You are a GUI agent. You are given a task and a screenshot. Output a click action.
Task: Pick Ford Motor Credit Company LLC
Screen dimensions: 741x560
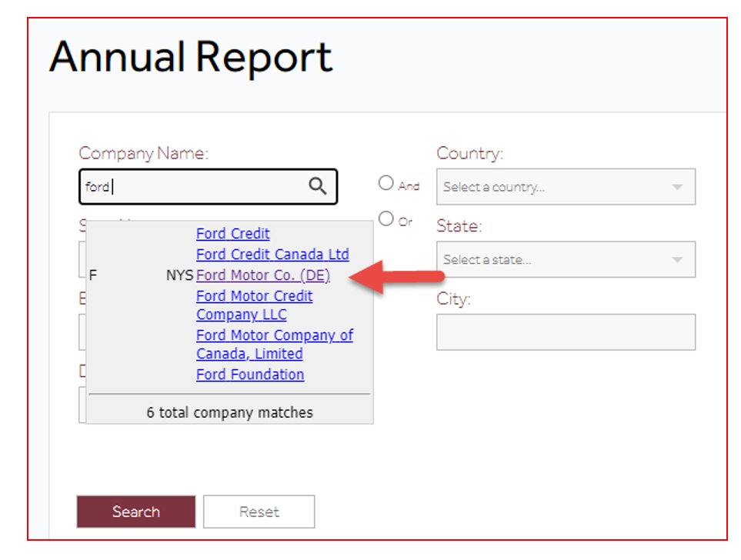pyautogui.click(x=254, y=305)
